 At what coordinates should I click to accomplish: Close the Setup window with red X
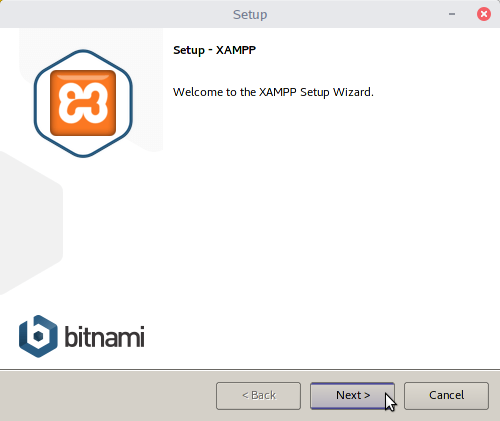coord(484,14)
